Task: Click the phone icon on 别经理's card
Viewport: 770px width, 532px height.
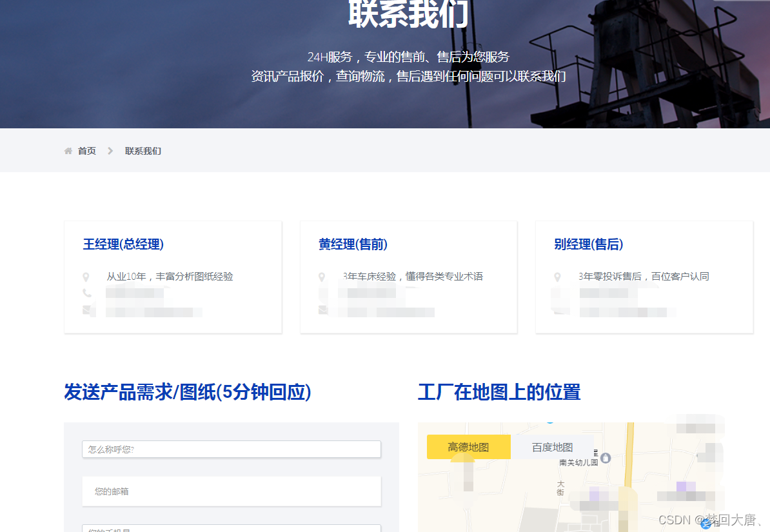Action: coord(558,293)
